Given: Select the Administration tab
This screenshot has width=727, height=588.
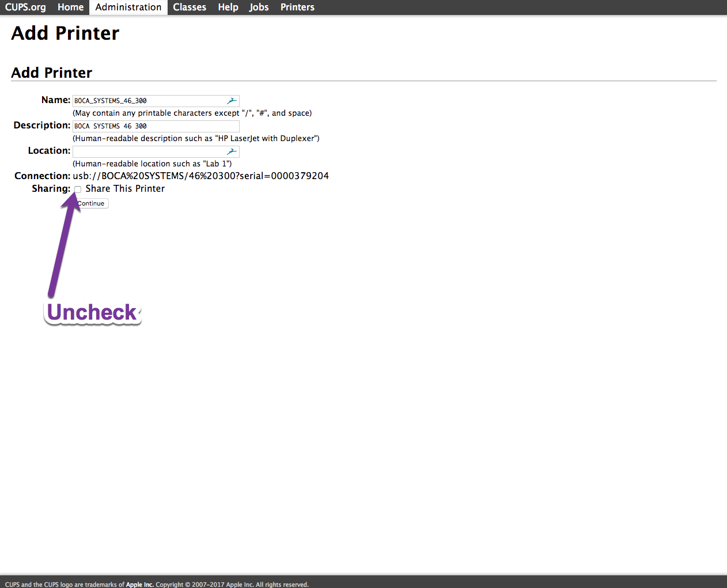Looking at the screenshot, I should [x=128, y=7].
